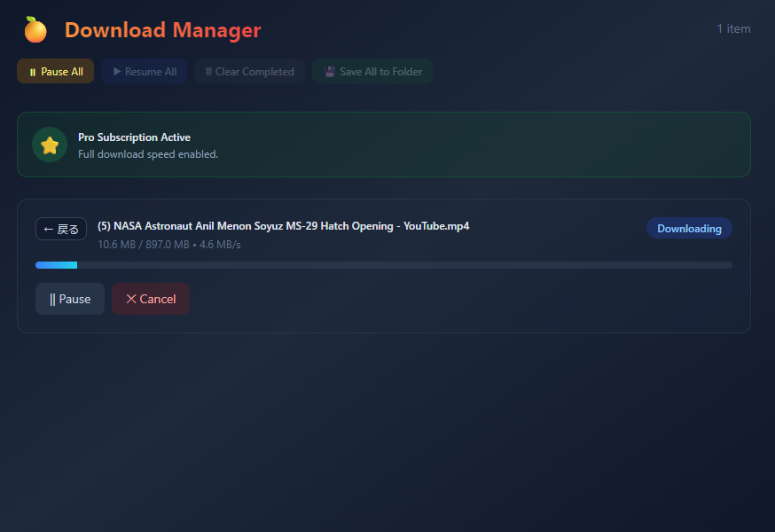Cancel the NASA video download
775x532 pixels.
151,299
